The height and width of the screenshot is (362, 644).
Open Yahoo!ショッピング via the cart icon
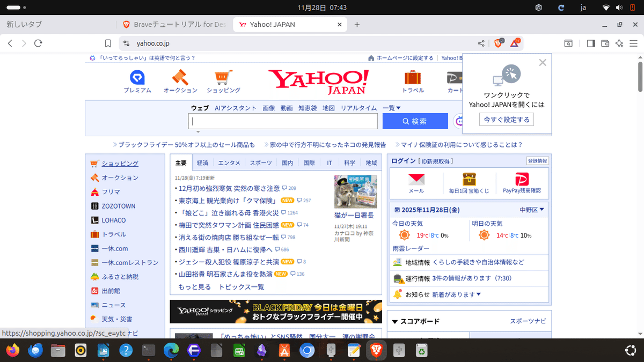point(223,79)
